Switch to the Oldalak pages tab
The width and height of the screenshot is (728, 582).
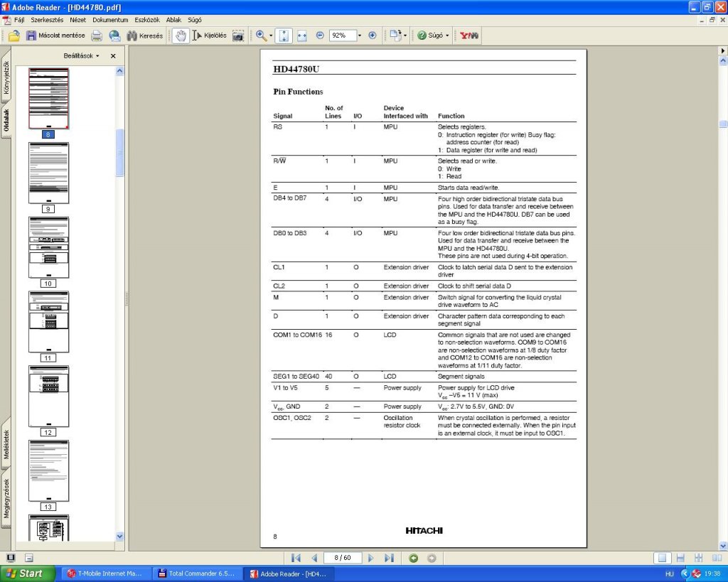pyautogui.click(x=6, y=120)
